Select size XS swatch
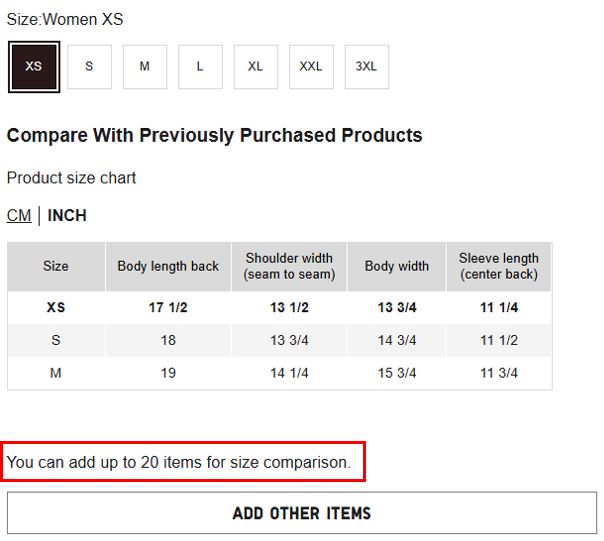 pyautogui.click(x=34, y=67)
